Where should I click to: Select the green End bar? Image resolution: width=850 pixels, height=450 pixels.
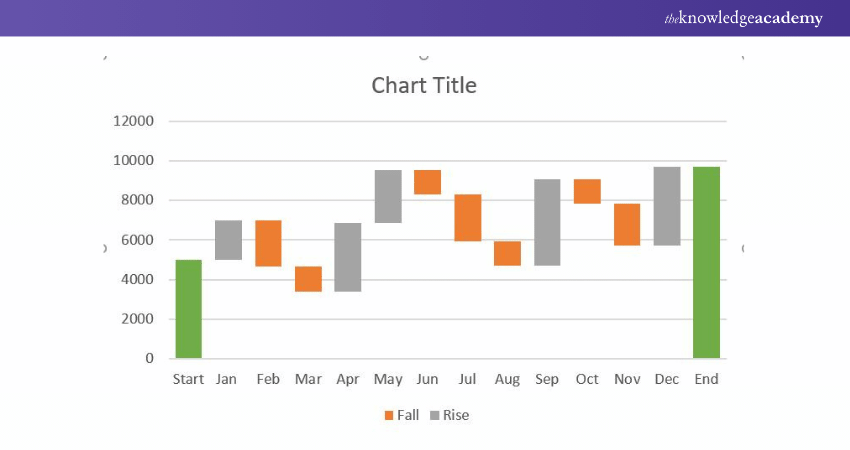pyautogui.click(x=706, y=262)
